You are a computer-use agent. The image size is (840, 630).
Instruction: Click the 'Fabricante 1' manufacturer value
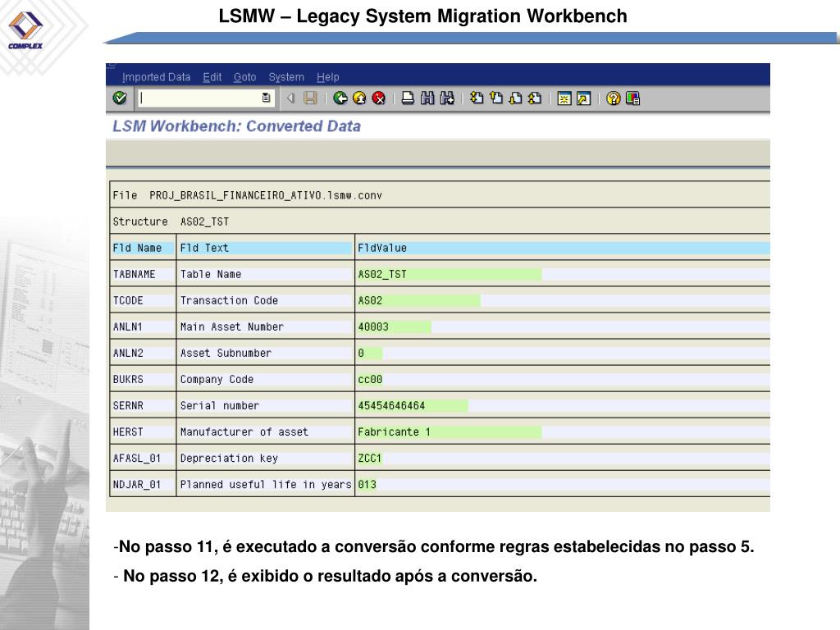pyautogui.click(x=394, y=431)
